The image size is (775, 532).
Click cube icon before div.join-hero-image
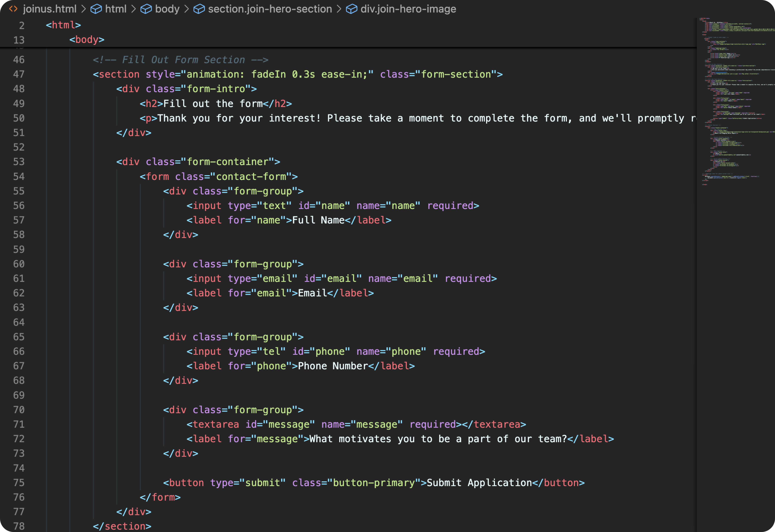click(x=352, y=9)
